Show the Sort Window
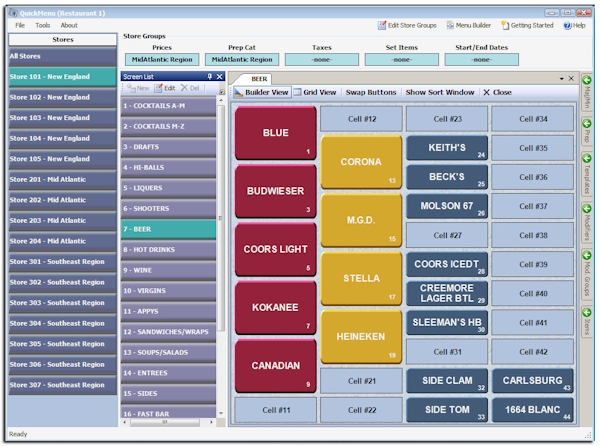The height and width of the screenshot is (446, 600). pyautogui.click(x=440, y=92)
